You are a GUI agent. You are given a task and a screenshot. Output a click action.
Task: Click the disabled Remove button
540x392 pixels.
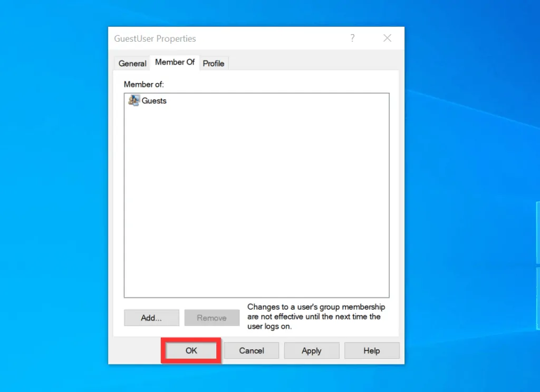click(x=212, y=318)
